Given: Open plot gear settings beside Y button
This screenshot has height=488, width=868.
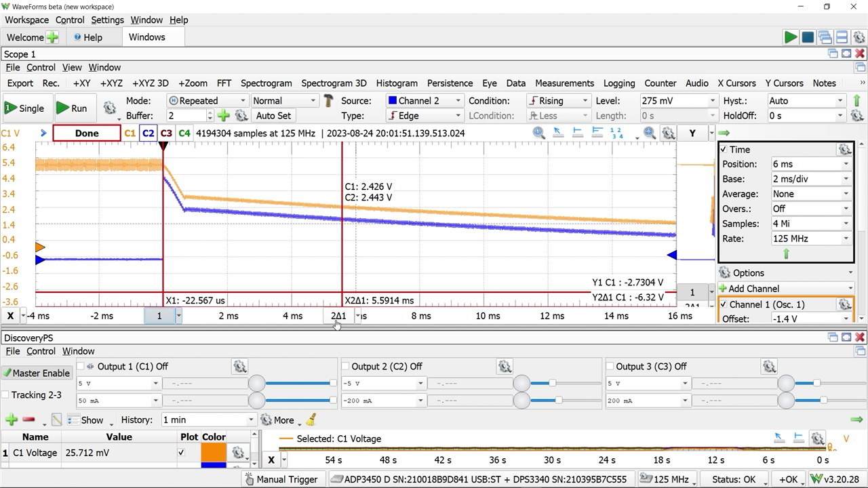Looking at the screenshot, I should [x=668, y=134].
